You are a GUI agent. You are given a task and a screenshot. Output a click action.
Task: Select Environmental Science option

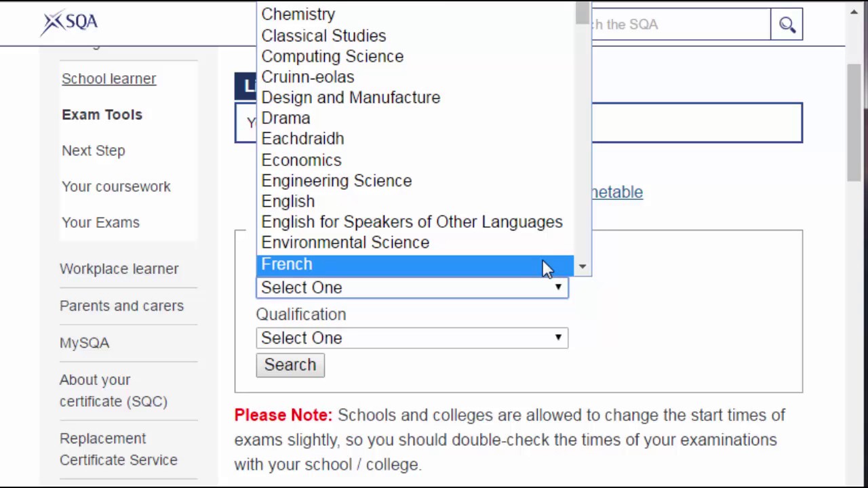point(345,243)
